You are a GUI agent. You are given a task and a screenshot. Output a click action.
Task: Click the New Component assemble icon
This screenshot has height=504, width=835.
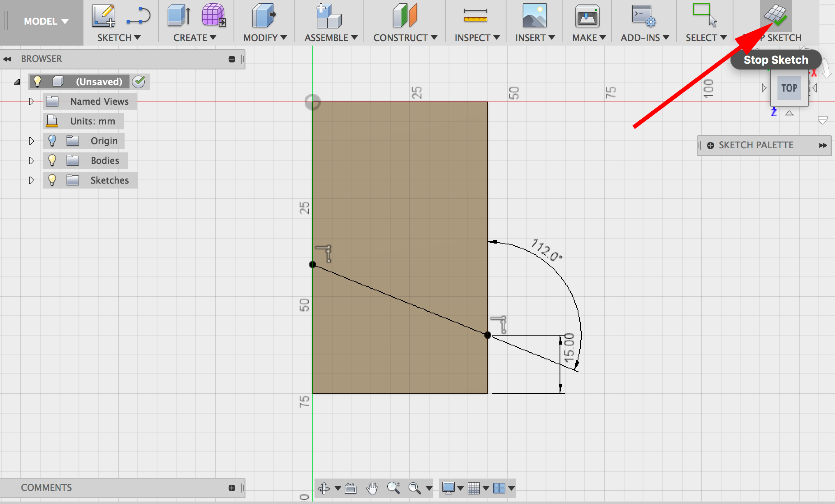pyautogui.click(x=329, y=16)
